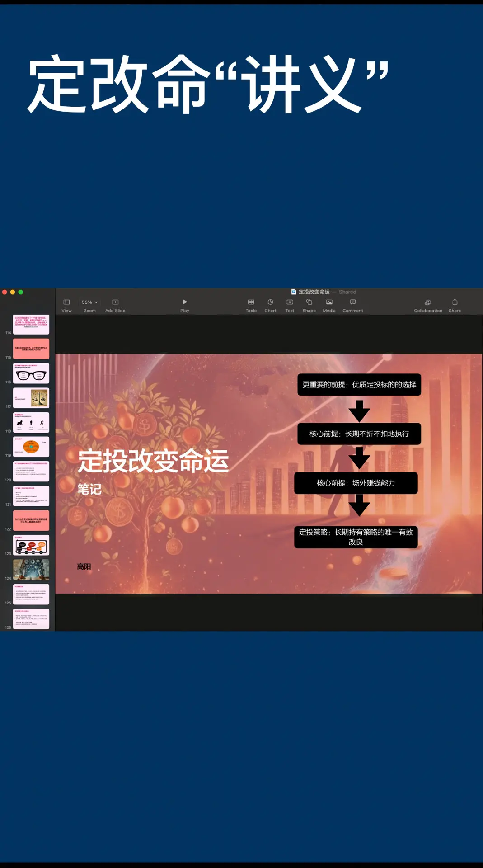Insert a Table from toolbar

[x=251, y=302]
